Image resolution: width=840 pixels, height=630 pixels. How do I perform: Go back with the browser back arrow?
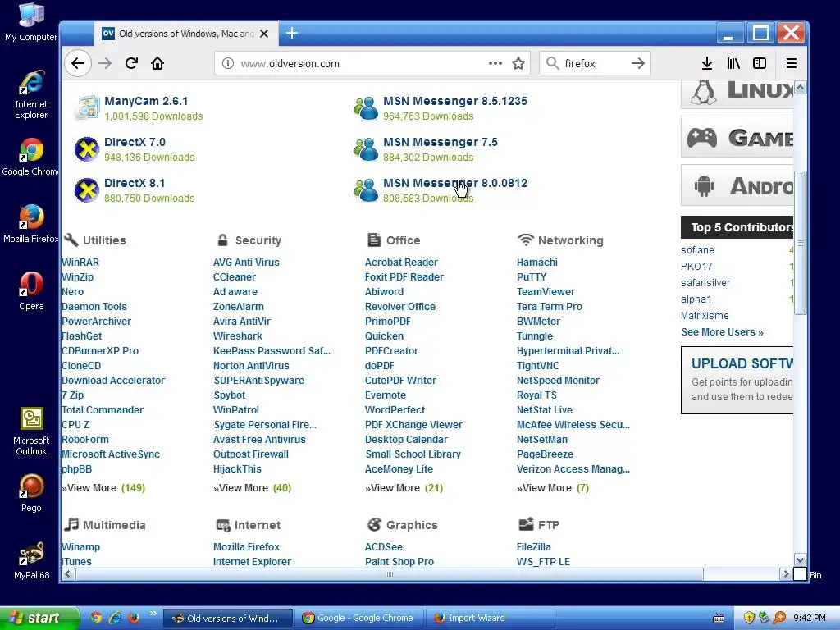[78, 63]
